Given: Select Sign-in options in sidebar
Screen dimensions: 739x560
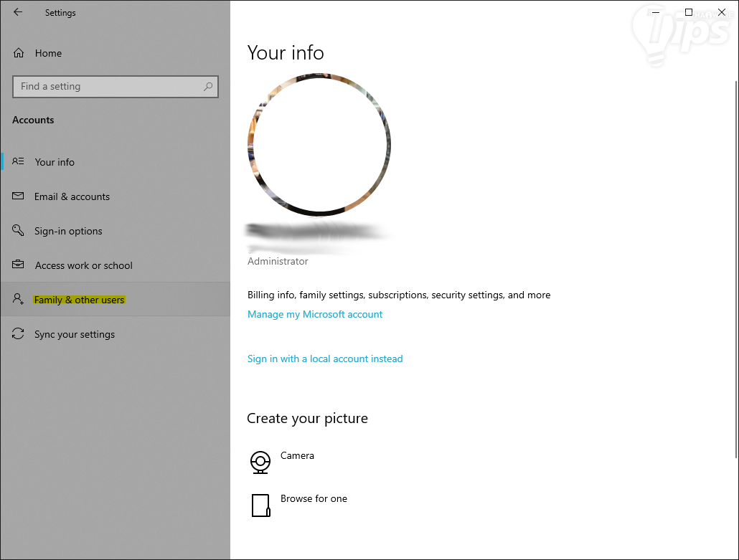Looking at the screenshot, I should pos(68,231).
